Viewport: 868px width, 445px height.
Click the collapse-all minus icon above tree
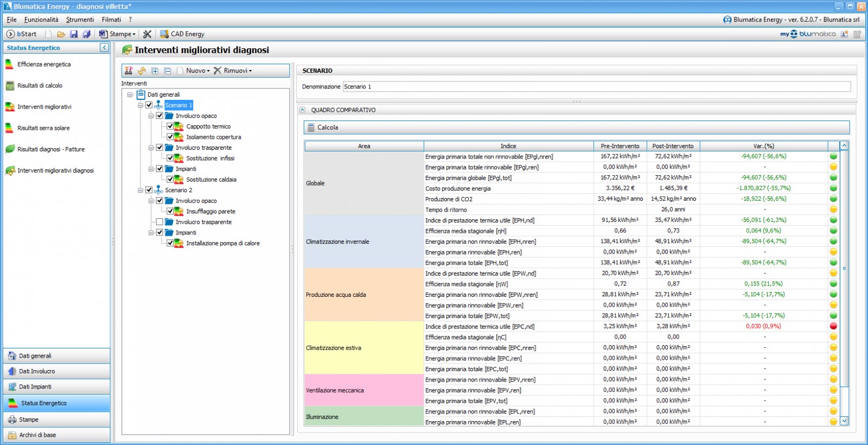168,71
